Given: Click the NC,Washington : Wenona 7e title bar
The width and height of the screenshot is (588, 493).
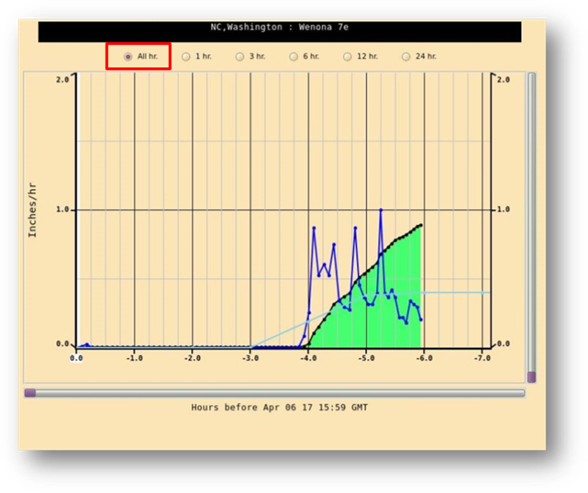Looking at the screenshot, I should (x=279, y=31).
